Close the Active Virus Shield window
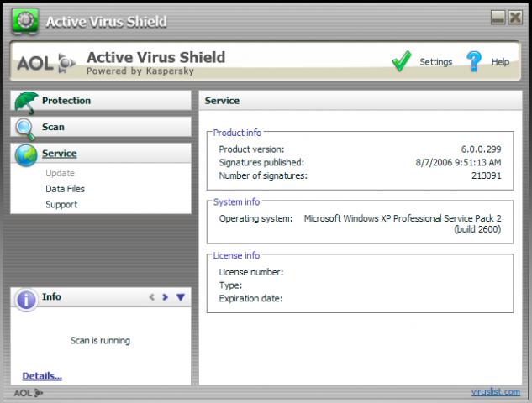Image resolution: width=532 pixels, height=403 pixels. coord(515,18)
